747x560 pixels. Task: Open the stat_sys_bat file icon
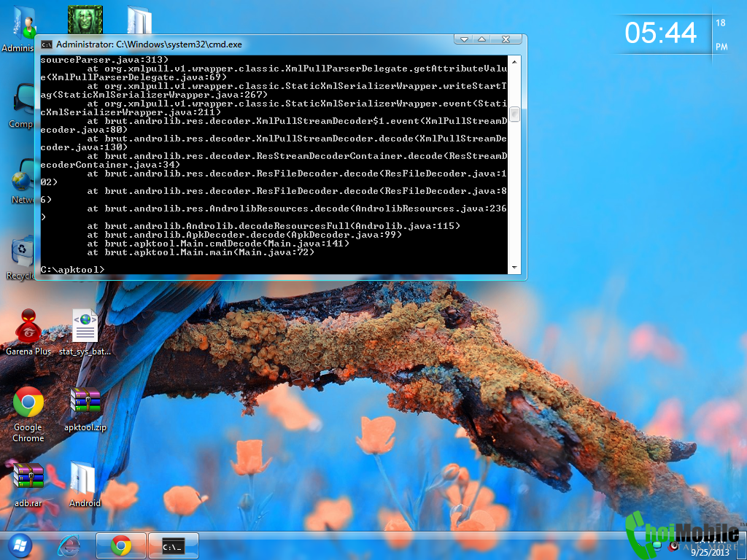[x=85, y=332]
